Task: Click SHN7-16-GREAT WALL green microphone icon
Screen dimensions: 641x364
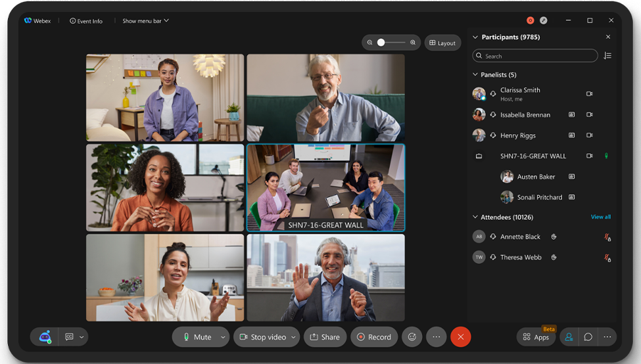Action: [606, 156]
